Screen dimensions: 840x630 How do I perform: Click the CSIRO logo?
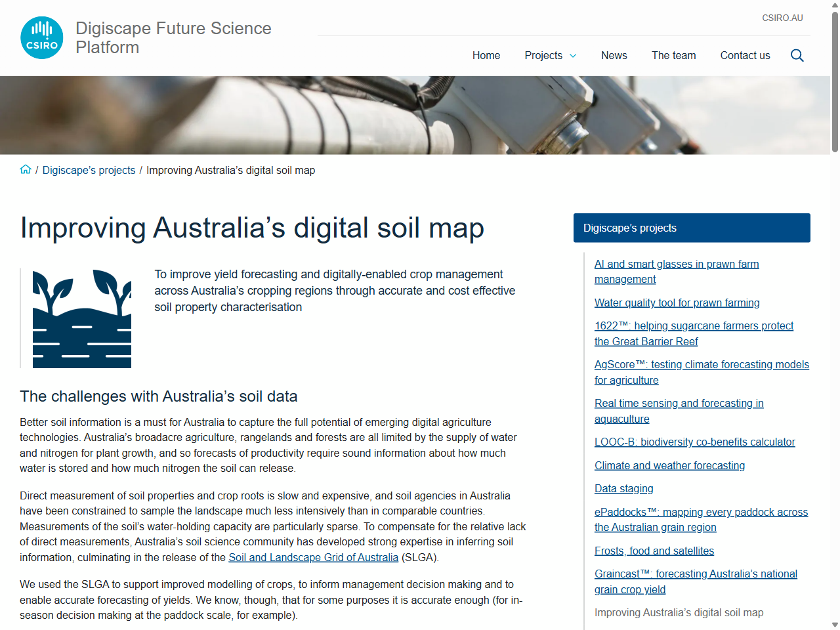pos(42,37)
